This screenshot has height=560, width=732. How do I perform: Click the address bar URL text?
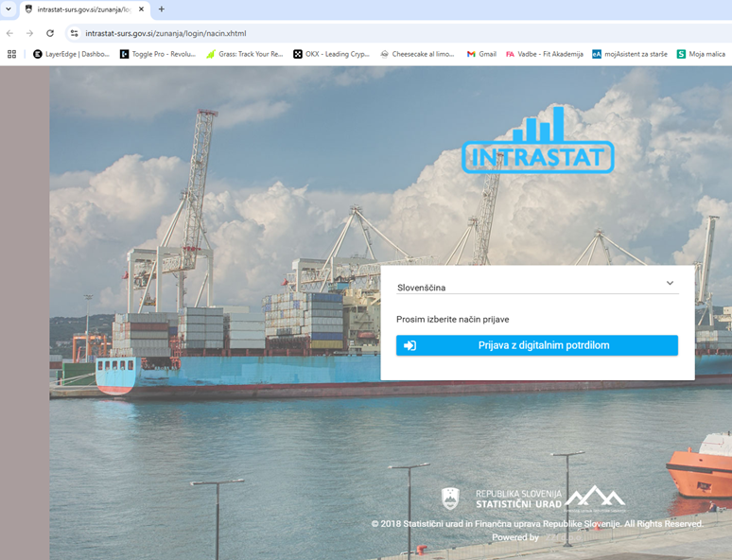point(166,34)
